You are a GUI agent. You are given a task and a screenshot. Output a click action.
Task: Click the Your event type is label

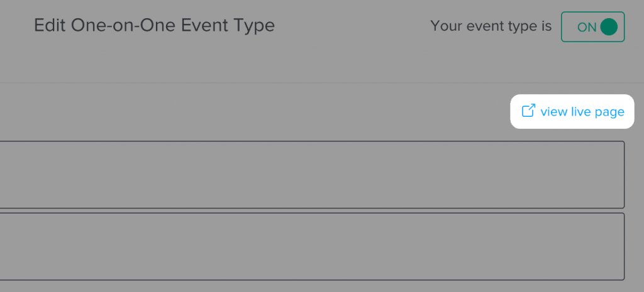click(x=491, y=26)
